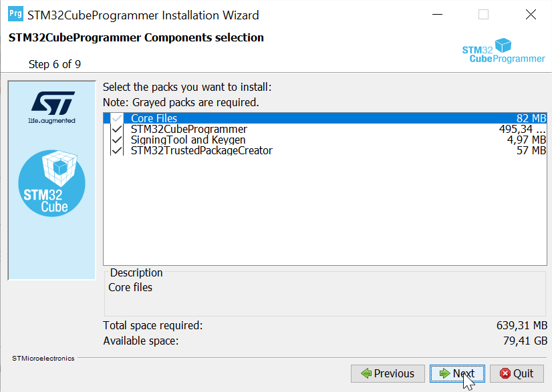This screenshot has width=552, height=392.
Task: Uncheck the STM32TrustedPackageCreator checkbox
Action: pyautogui.click(x=118, y=151)
